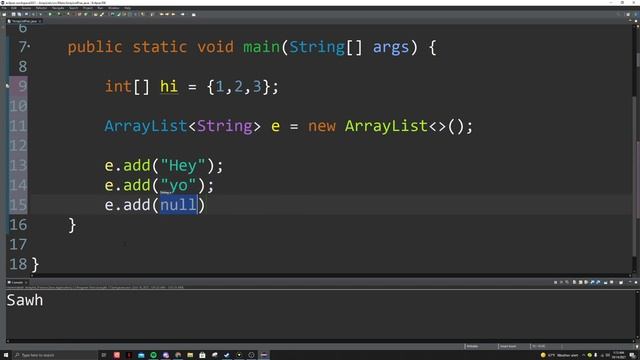Click the main method name
640x360 pixels.
pyautogui.click(x=261, y=47)
